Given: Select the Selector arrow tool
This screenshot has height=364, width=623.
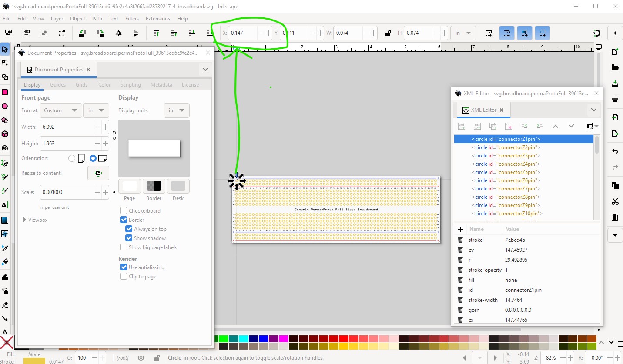Looking at the screenshot, I should 5,49.
